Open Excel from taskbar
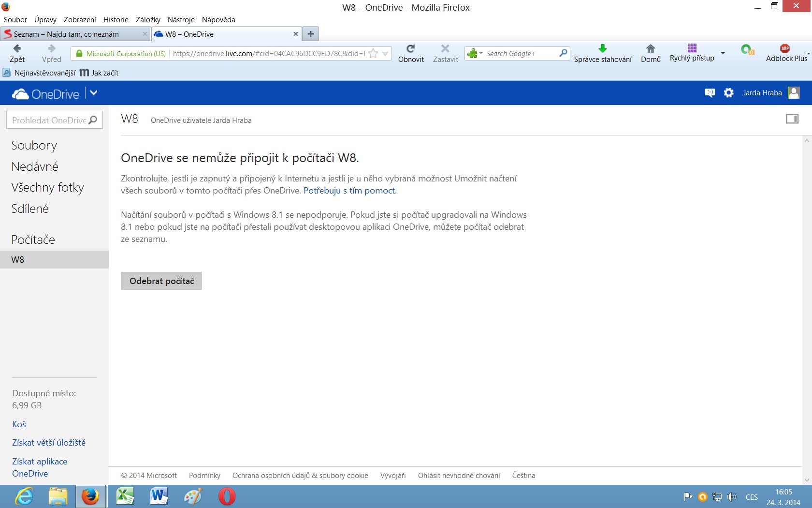This screenshot has height=508, width=812. [x=125, y=496]
